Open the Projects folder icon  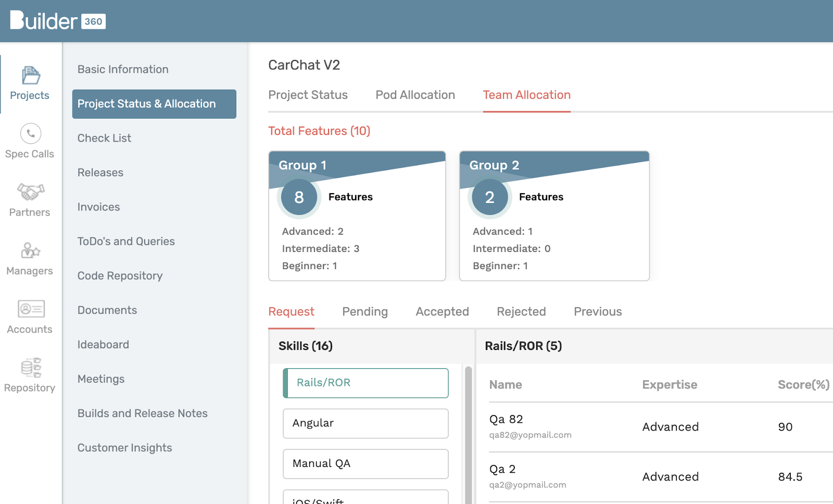click(x=31, y=75)
